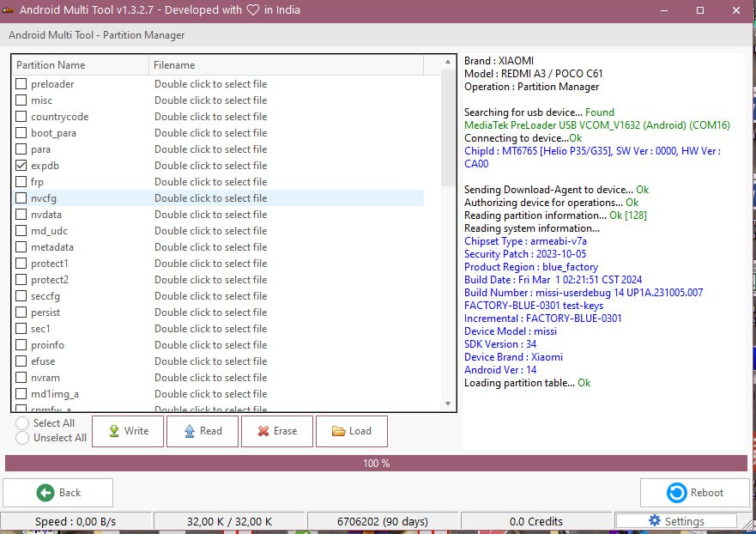Check the countrycode partition checkbox
This screenshot has width=756, height=534.
[21, 116]
